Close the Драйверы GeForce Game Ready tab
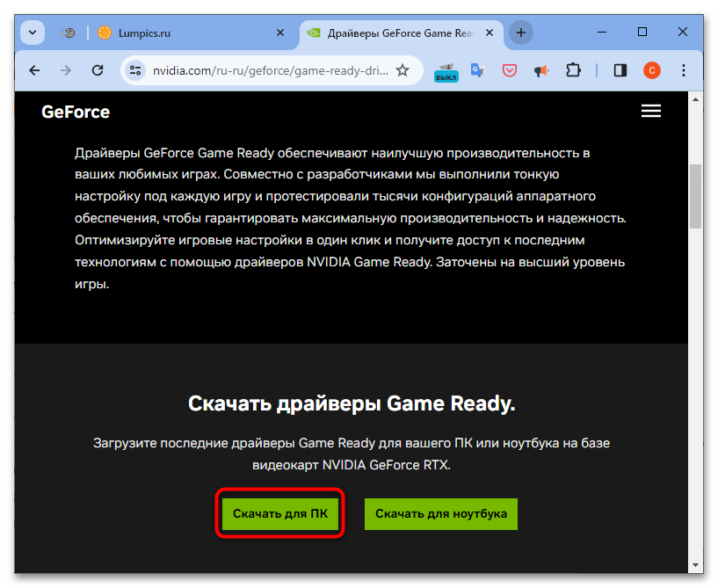 (x=490, y=33)
